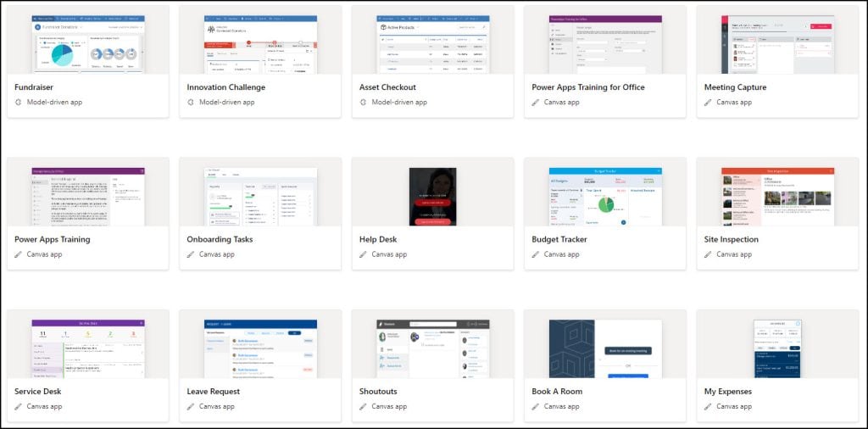Click the model-driven app icon under Fundraiser
This screenshot has width=868, height=429.
click(x=18, y=103)
